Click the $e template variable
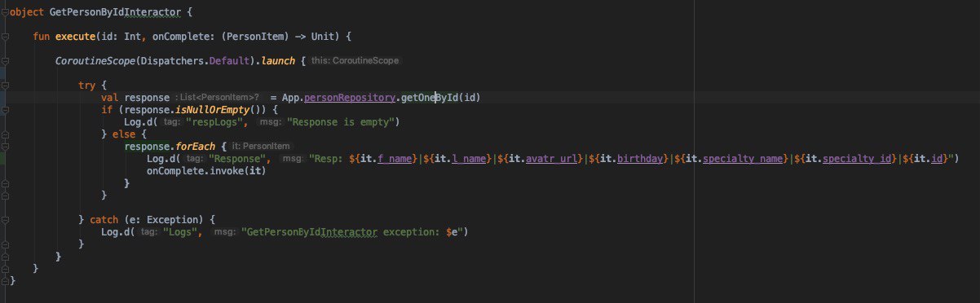 click(452, 232)
